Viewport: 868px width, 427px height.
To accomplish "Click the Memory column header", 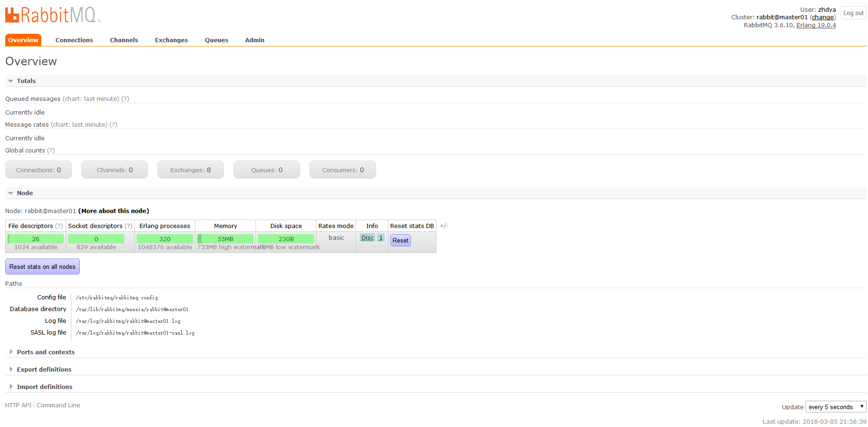I will pos(225,226).
